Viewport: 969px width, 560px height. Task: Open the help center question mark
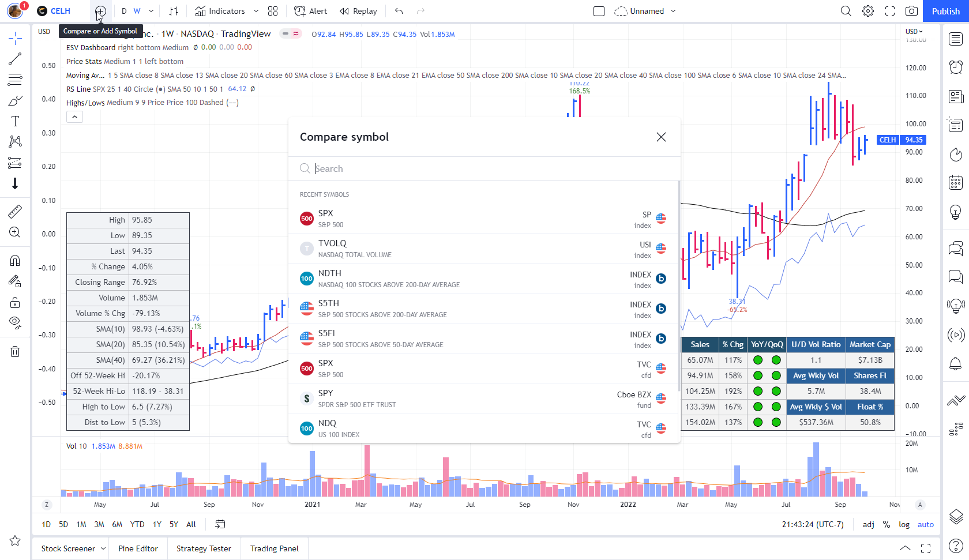[956, 546]
